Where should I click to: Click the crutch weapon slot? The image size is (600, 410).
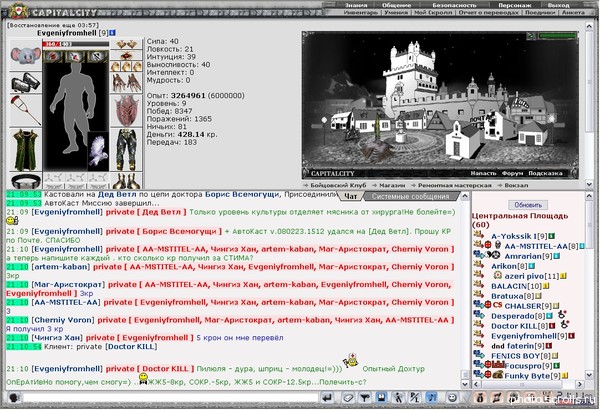(26, 111)
